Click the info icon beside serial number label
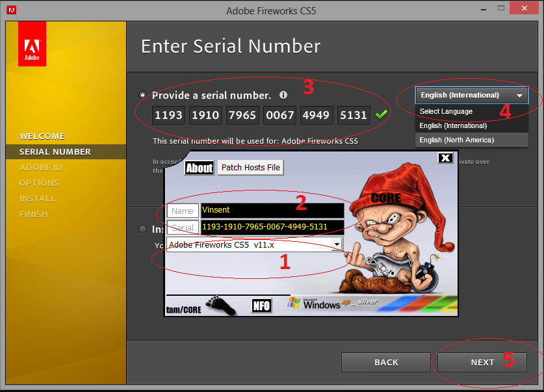This screenshot has width=544, height=392. tap(283, 95)
